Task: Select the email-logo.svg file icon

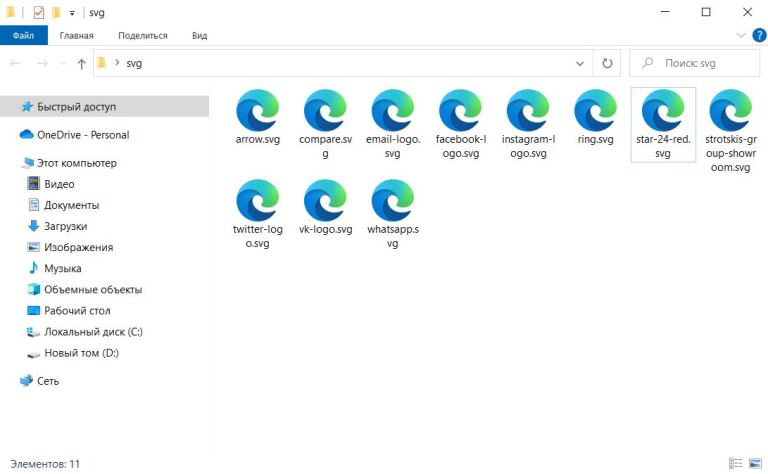Action: (393, 110)
